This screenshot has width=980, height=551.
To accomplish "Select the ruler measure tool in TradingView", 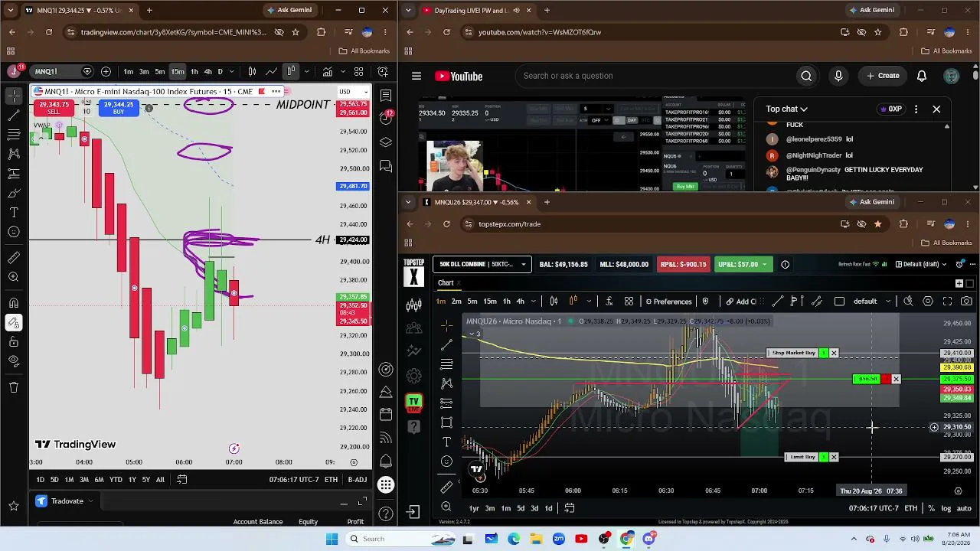I will click(x=14, y=257).
